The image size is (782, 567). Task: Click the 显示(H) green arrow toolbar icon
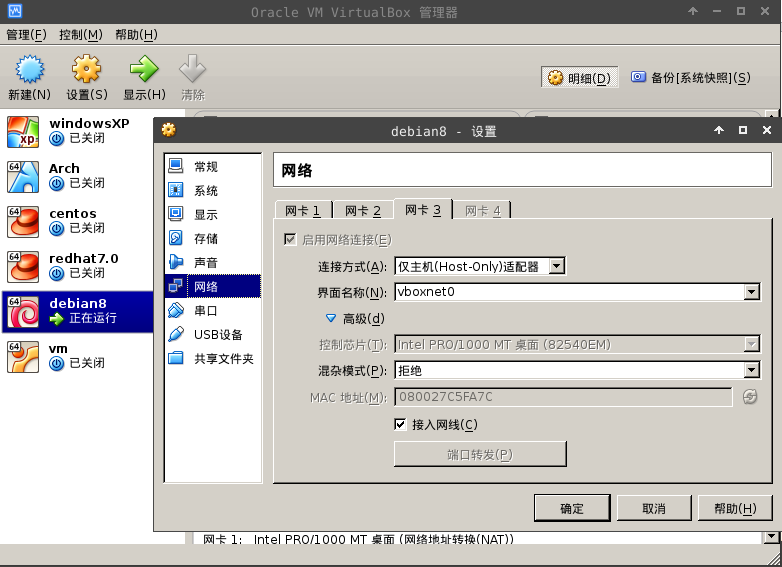pyautogui.click(x=144, y=69)
